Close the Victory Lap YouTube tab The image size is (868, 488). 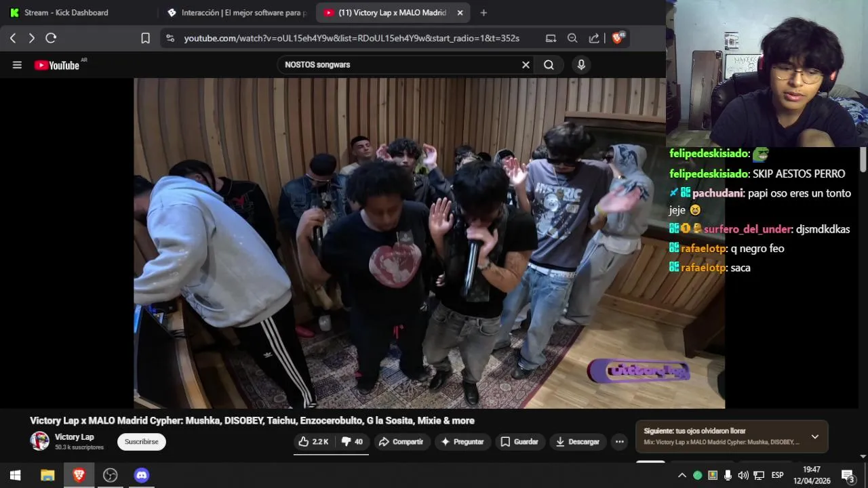[460, 12]
